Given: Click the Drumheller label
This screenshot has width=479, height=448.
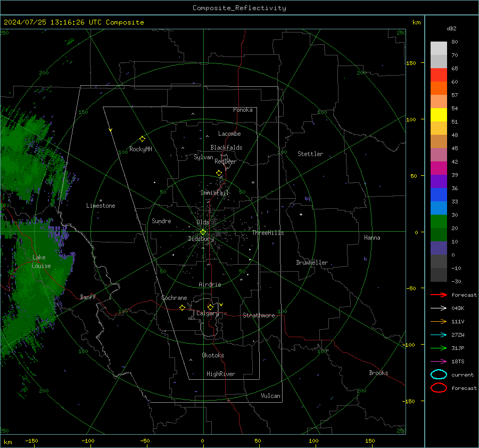Looking at the screenshot, I should tap(312, 263).
